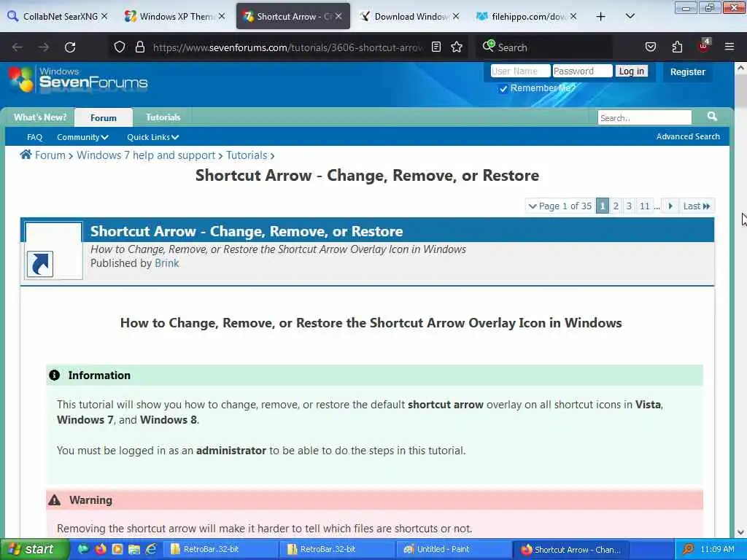
Task: Click the Firefox Search box
Action: pos(546,47)
